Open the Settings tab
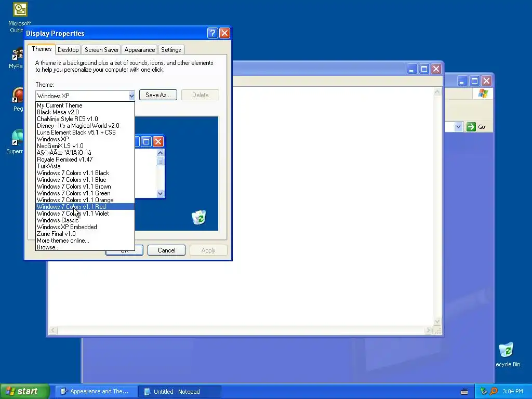 pyautogui.click(x=171, y=50)
